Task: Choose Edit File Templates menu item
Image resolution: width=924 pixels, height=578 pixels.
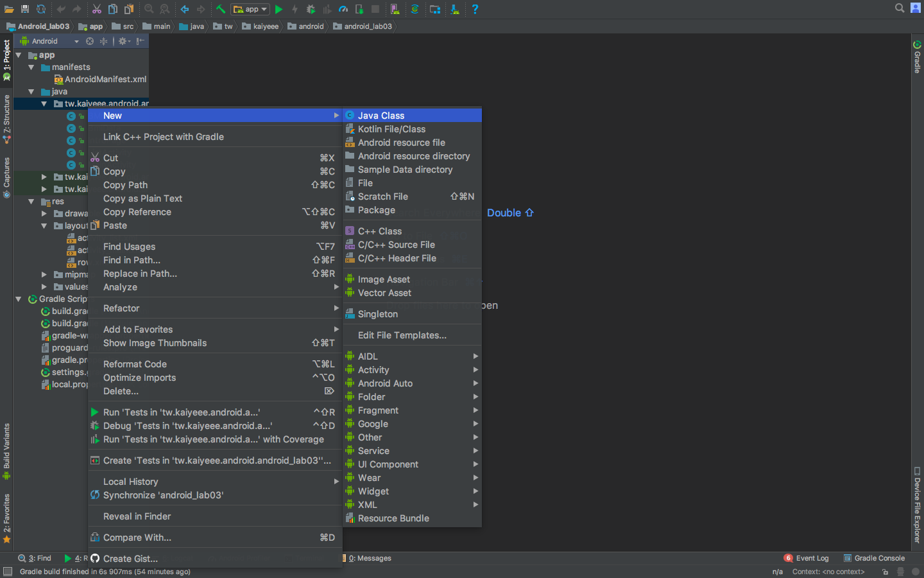Action: (413, 335)
